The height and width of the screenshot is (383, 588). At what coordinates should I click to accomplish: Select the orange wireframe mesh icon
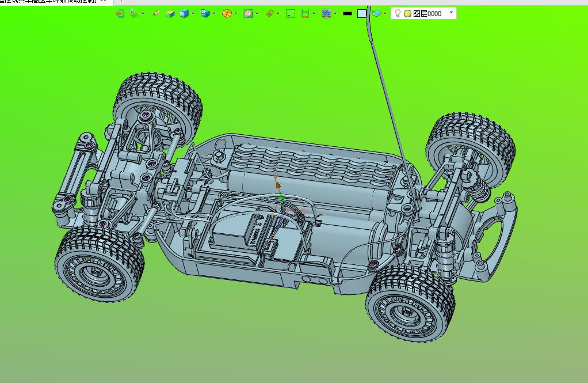click(227, 13)
